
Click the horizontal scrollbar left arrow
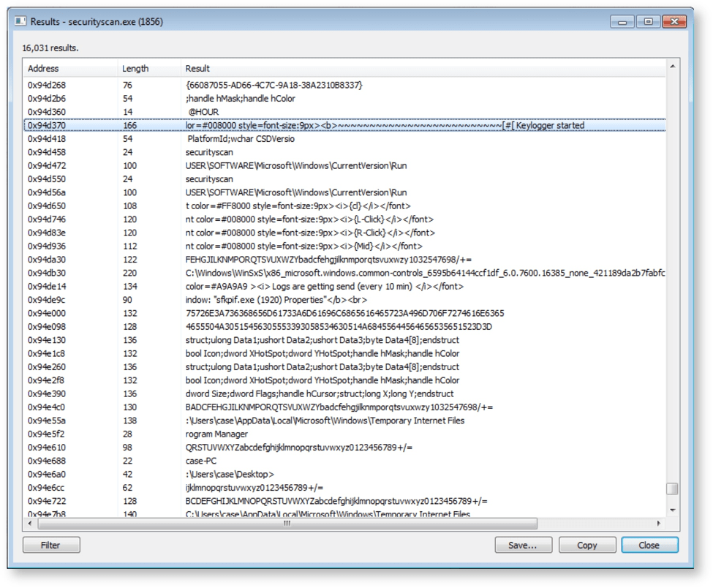(30, 524)
